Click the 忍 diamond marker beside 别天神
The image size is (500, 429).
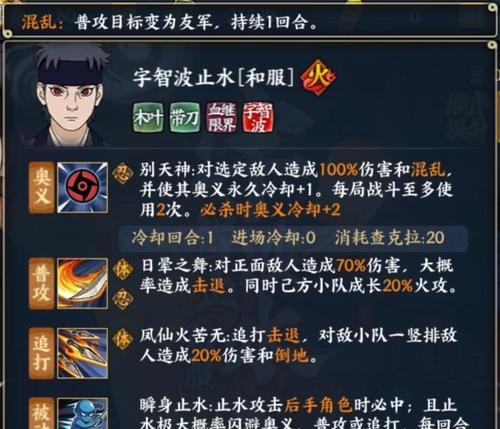[122, 174]
